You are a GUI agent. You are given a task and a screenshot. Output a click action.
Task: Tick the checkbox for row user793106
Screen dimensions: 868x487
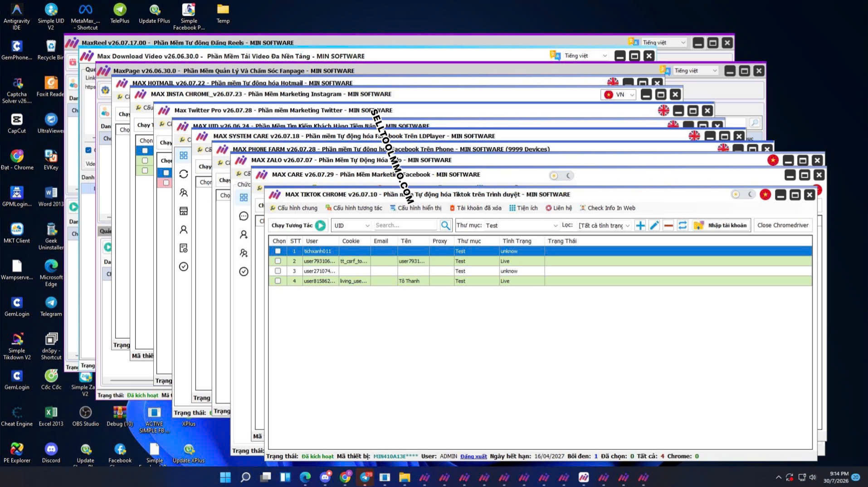pyautogui.click(x=278, y=261)
